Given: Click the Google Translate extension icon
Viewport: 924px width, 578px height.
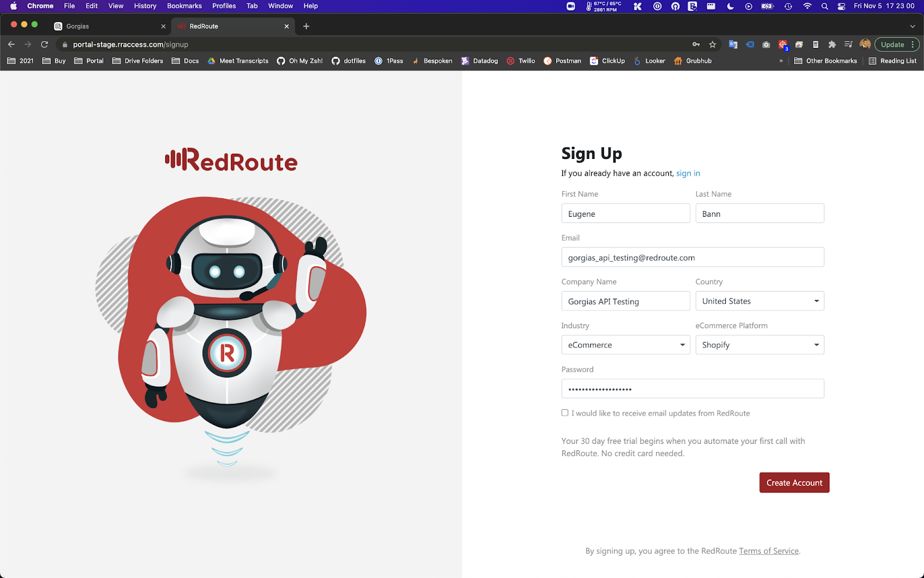Looking at the screenshot, I should click(733, 45).
